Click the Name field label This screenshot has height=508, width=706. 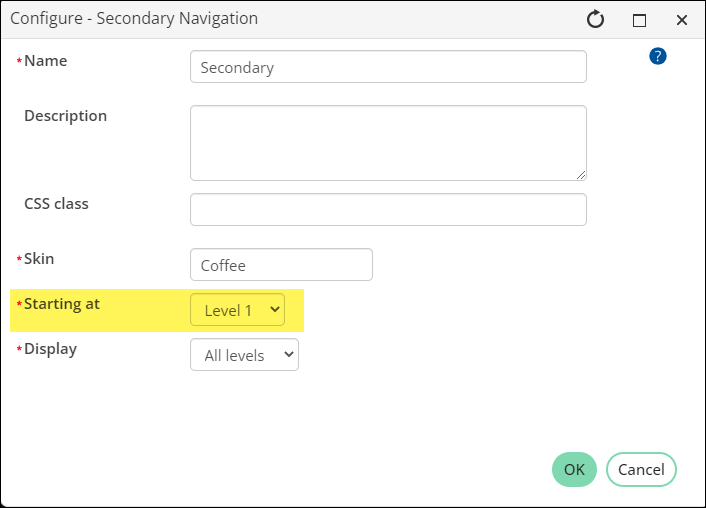click(45, 61)
